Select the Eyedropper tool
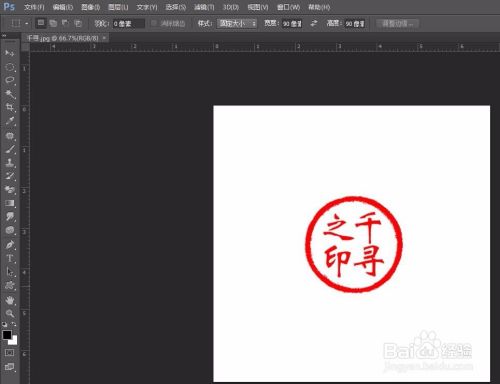This screenshot has height=384, width=500. point(10,121)
